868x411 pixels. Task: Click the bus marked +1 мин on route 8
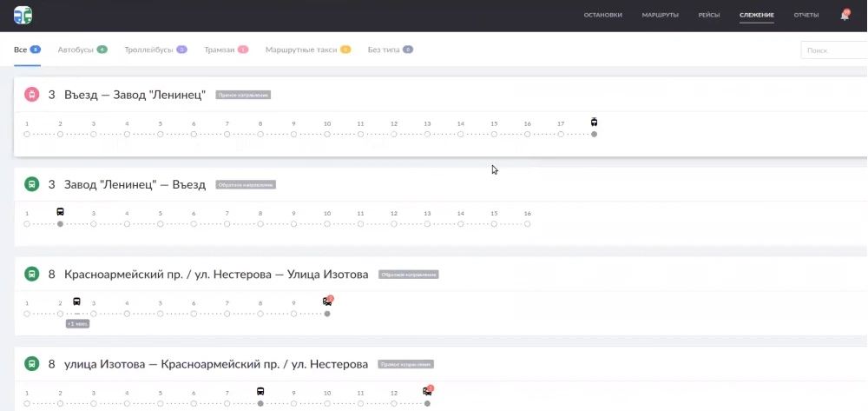coord(76,302)
